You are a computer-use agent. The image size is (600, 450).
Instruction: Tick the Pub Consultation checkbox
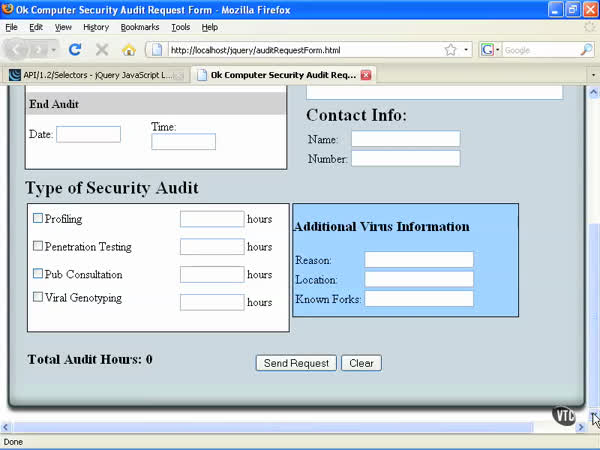39,273
